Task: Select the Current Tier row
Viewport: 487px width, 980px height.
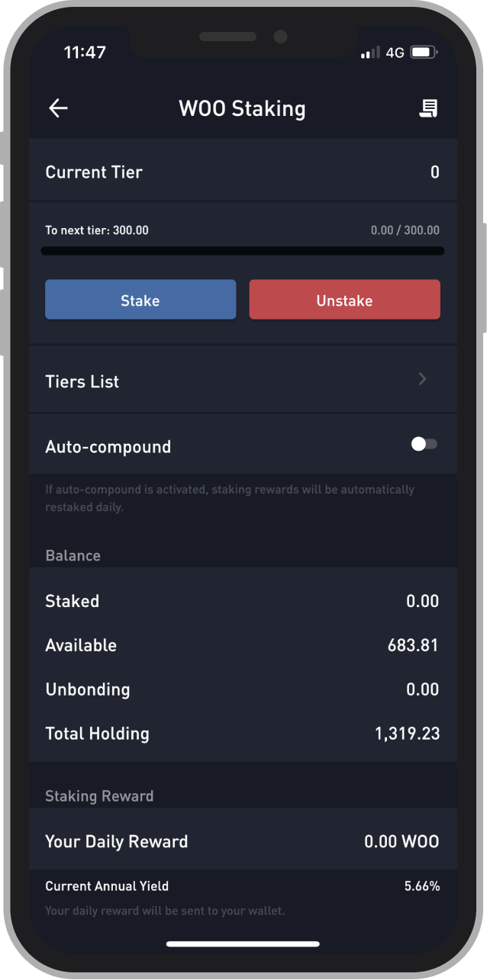Action: click(243, 172)
